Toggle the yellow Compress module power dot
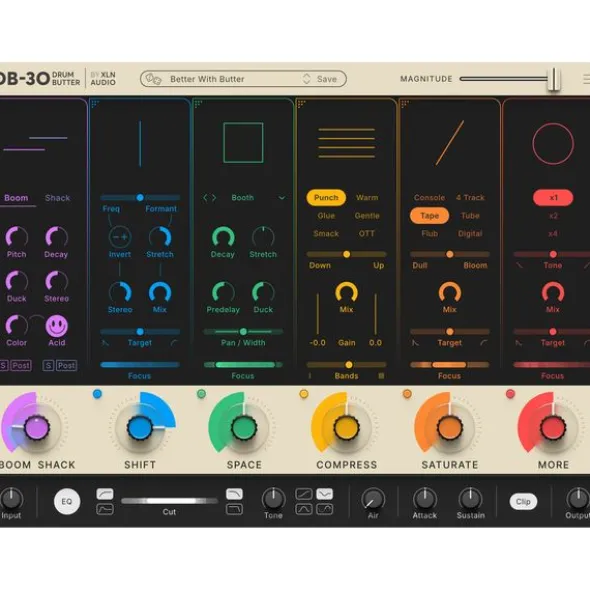This screenshot has width=590, height=591. tap(304, 394)
